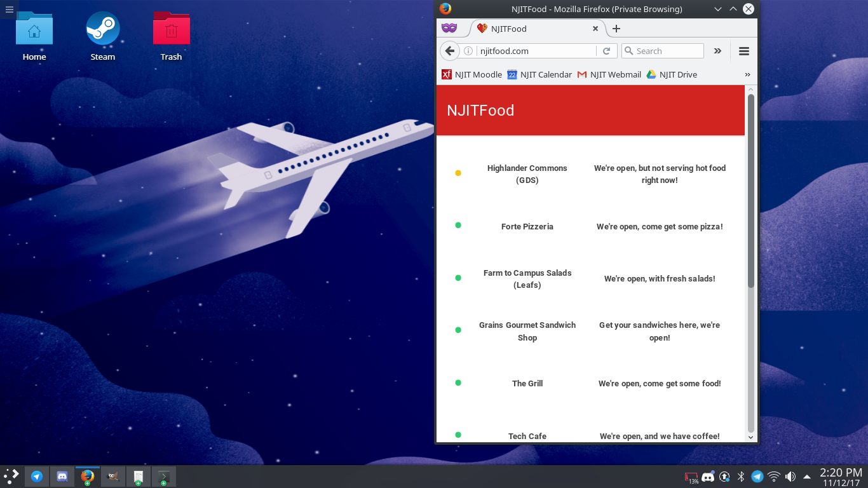The width and height of the screenshot is (868, 488).
Task: Launch terminal from taskbar
Action: point(164,477)
